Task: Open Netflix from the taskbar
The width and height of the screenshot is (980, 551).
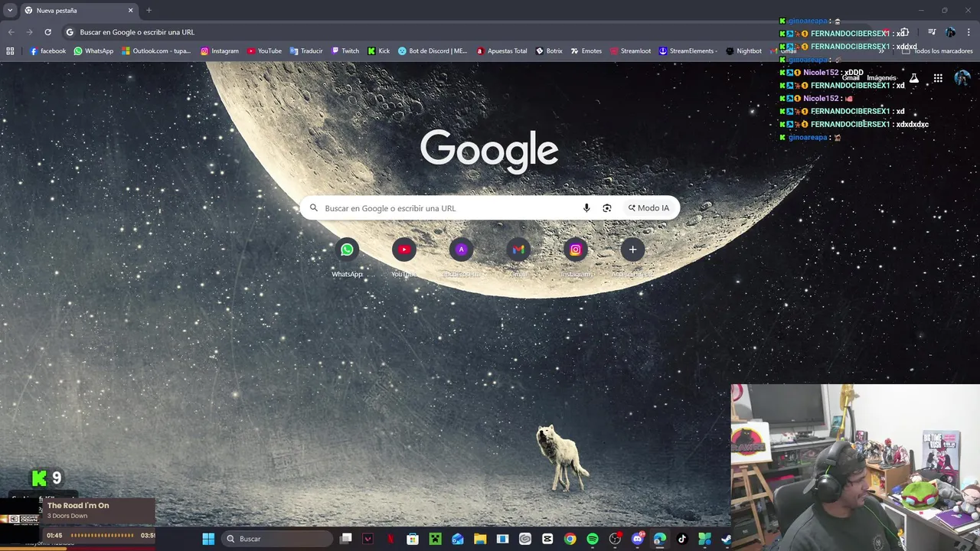Action: [x=390, y=539]
